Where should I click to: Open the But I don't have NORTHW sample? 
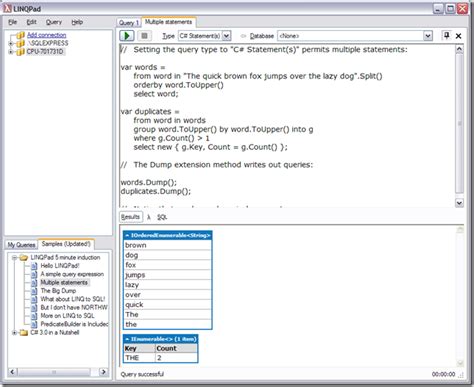pos(74,308)
